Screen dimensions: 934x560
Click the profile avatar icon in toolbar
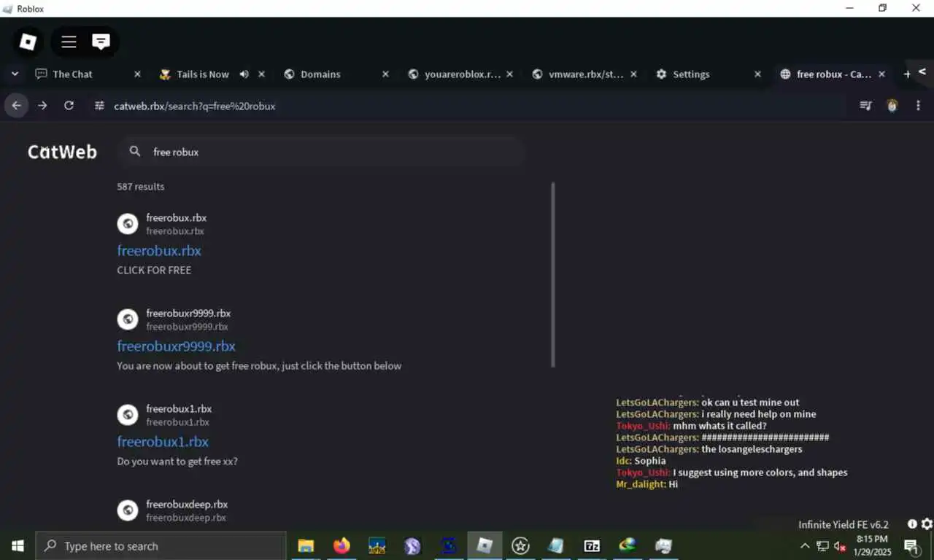pos(892,106)
